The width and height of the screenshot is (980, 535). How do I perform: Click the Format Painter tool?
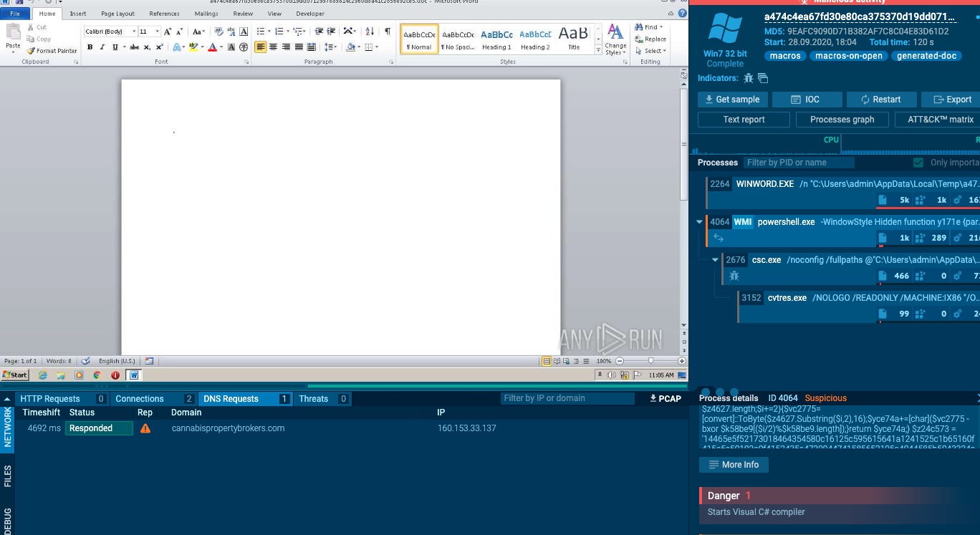(x=52, y=51)
